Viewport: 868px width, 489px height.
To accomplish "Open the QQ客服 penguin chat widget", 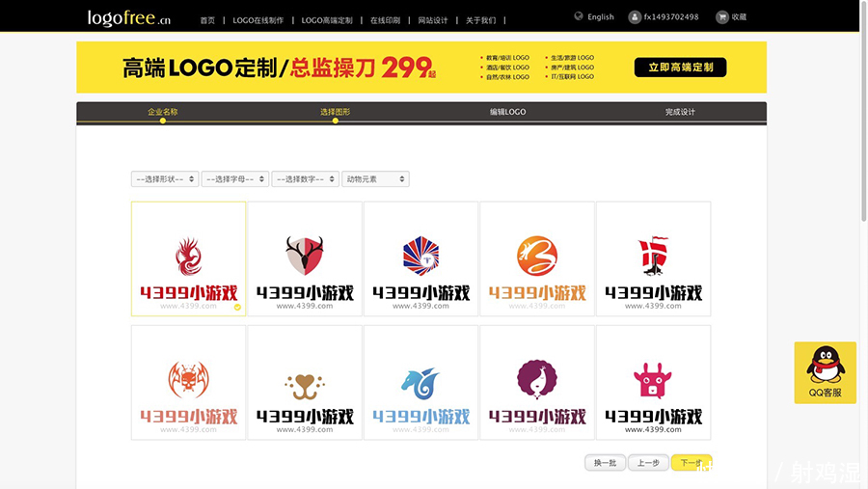I will tap(825, 372).
